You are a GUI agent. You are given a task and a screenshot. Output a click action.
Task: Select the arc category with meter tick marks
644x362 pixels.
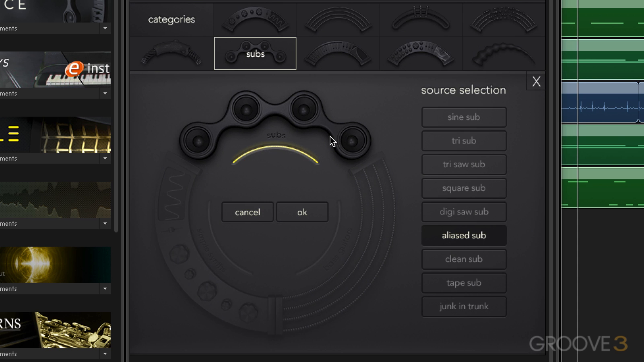pyautogui.click(x=338, y=53)
